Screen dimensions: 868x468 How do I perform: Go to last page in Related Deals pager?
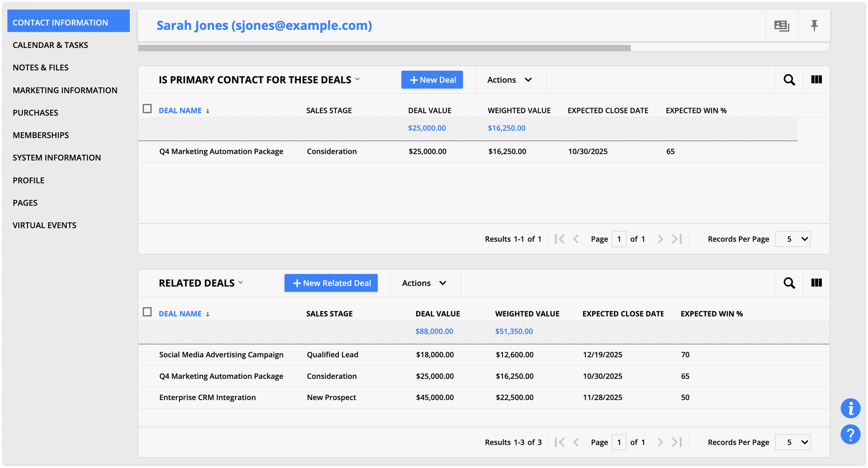tap(677, 442)
